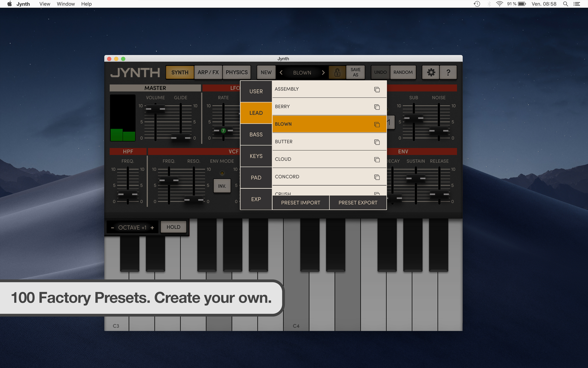
Task: Click the PRESET IMPORT button
Action: pos(301,202)
